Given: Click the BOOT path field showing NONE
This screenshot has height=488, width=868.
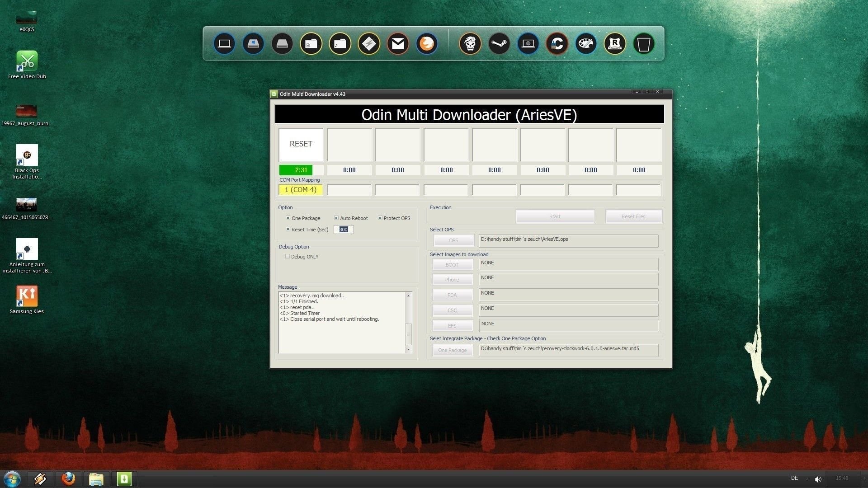Looking at the screenshot, I should [x=568, y=264].
